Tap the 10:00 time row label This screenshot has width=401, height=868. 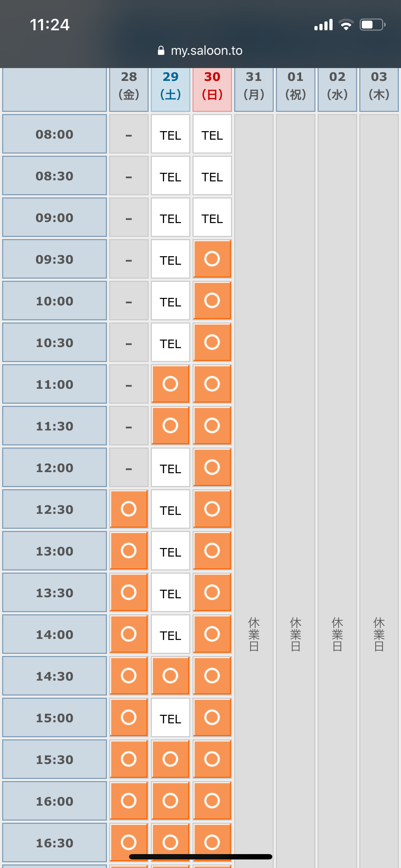tap(55, 301)
